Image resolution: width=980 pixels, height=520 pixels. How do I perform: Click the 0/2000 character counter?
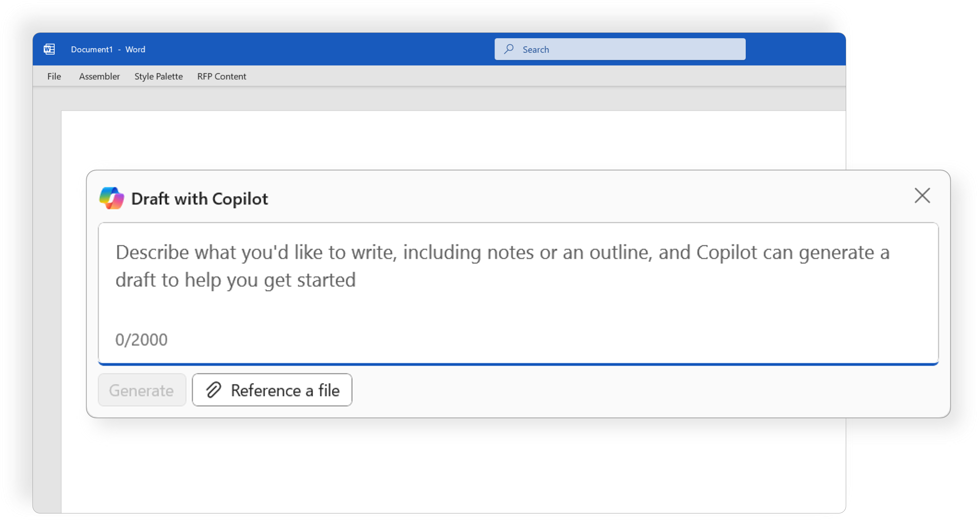[x=142, y=340]
